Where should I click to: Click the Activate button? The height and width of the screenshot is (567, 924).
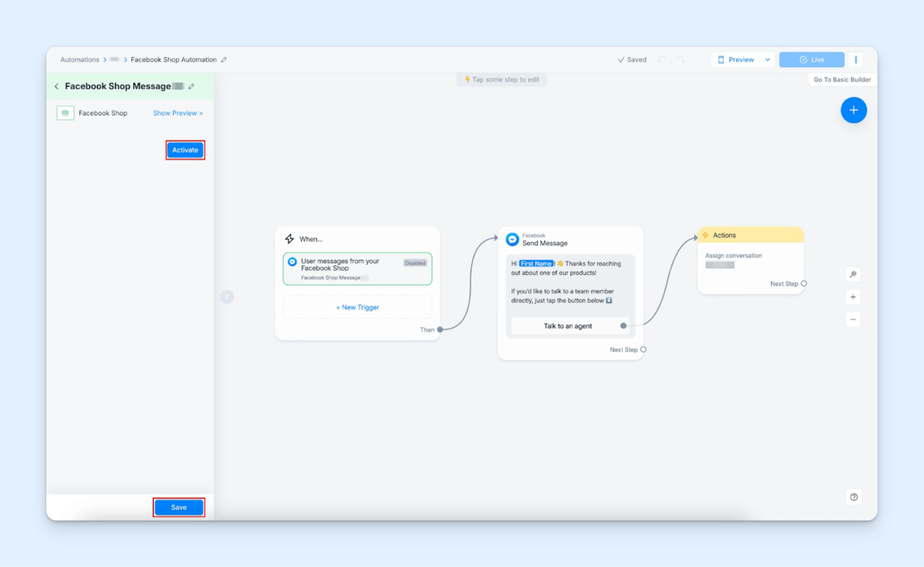(x=185, y=149)
